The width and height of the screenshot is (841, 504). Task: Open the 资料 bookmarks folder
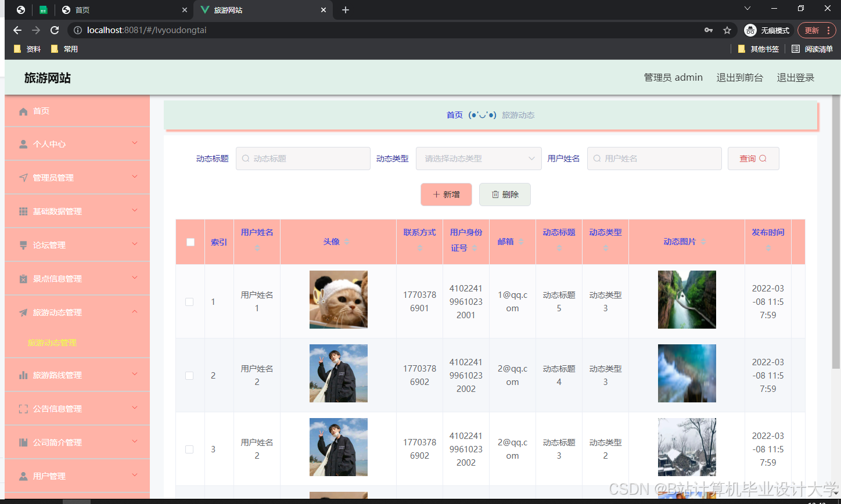[27, 49]
